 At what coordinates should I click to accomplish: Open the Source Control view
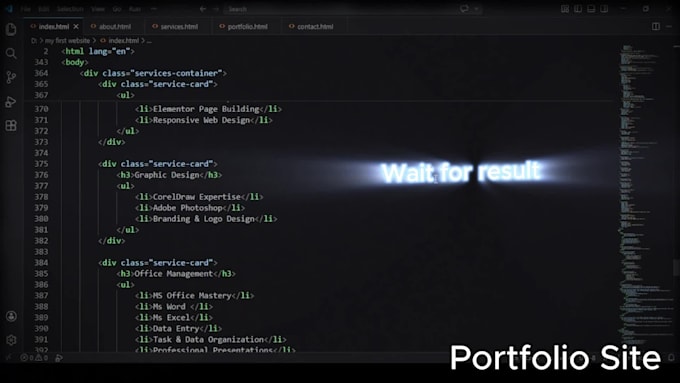tap(11, 78)
